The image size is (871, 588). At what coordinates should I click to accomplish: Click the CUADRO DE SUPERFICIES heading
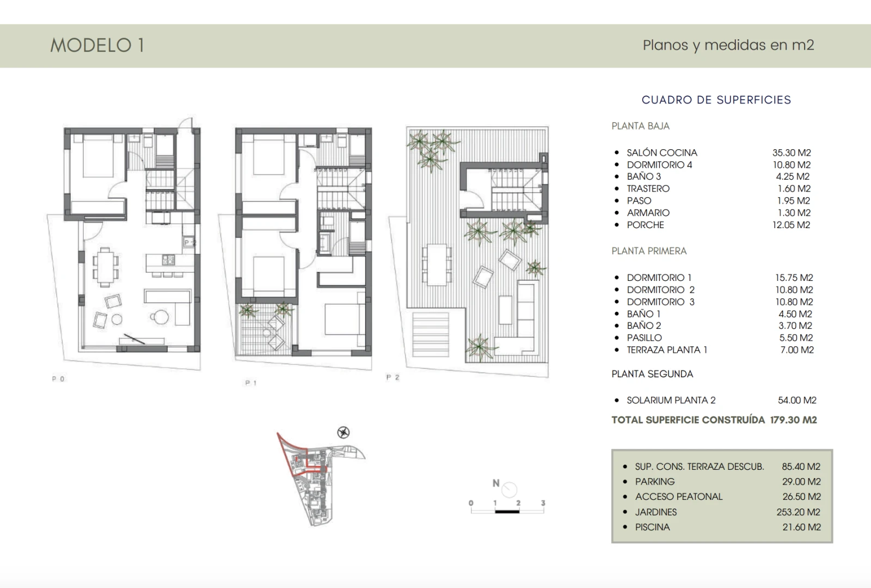point(716,100)
